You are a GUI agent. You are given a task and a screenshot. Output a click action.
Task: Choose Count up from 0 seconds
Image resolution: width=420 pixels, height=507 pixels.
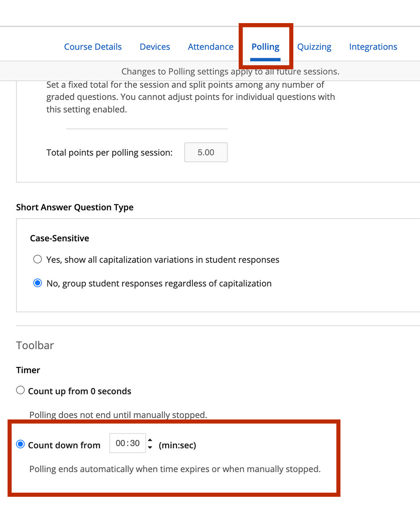pos(20,390)
